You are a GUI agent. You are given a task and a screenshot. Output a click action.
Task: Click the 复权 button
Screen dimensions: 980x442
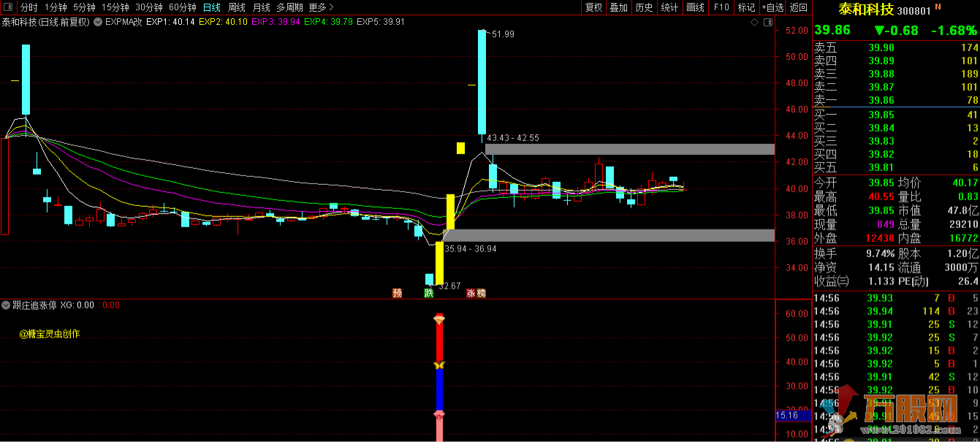[593, 7]
